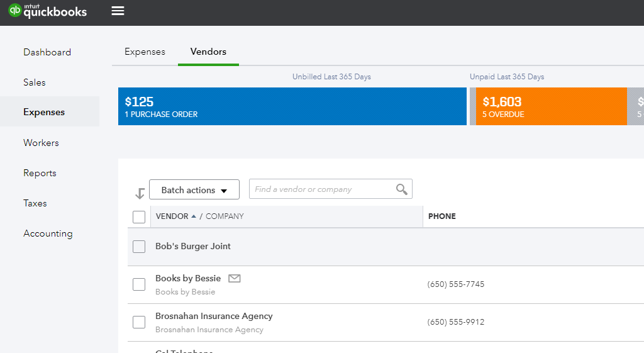644x353 pixels.
Task: Click the email envelope icon for Books by Bessie
Action: (234, 278)
